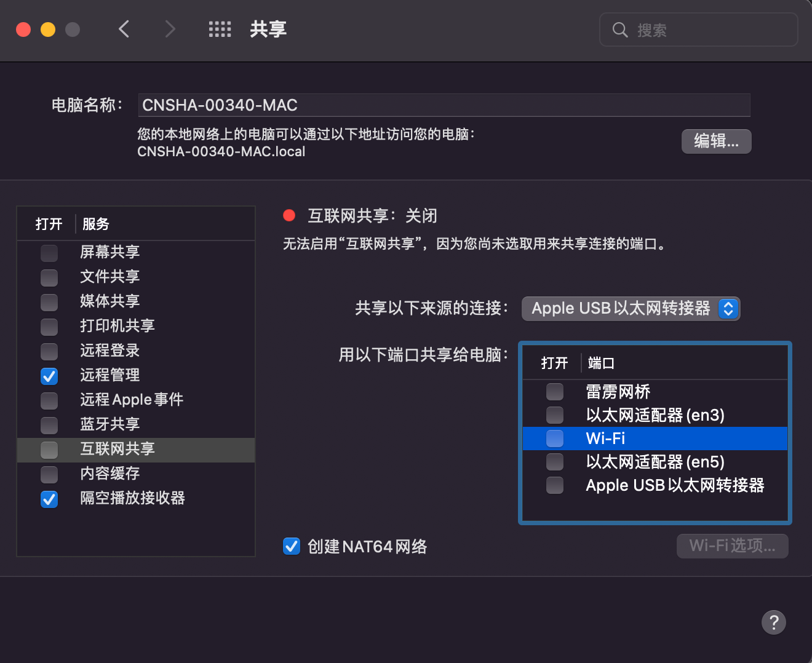This screenshot has width=812, height=663.
Task: Click the red status indicator dot
Action: [289, 215]
